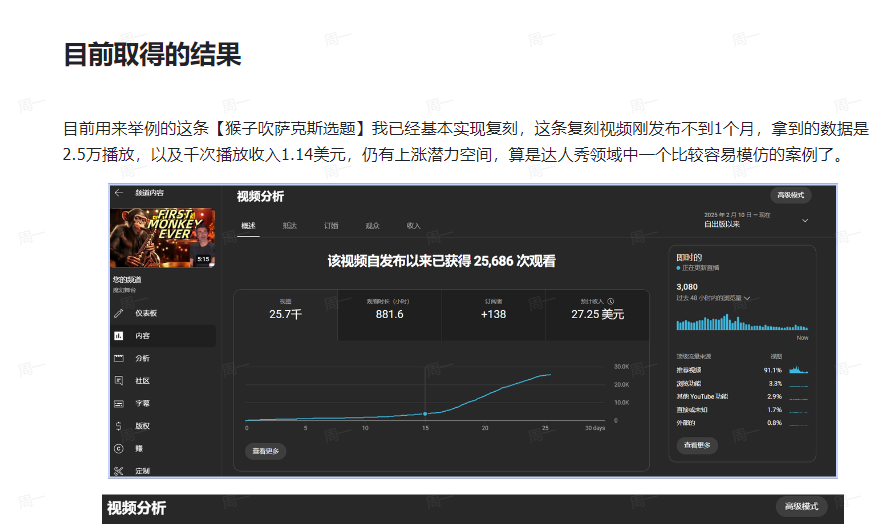The height and width of the screenshot is (524, 883).
Task: Switch to the 收入 revenue tab
Action: (x=413, y=226)
